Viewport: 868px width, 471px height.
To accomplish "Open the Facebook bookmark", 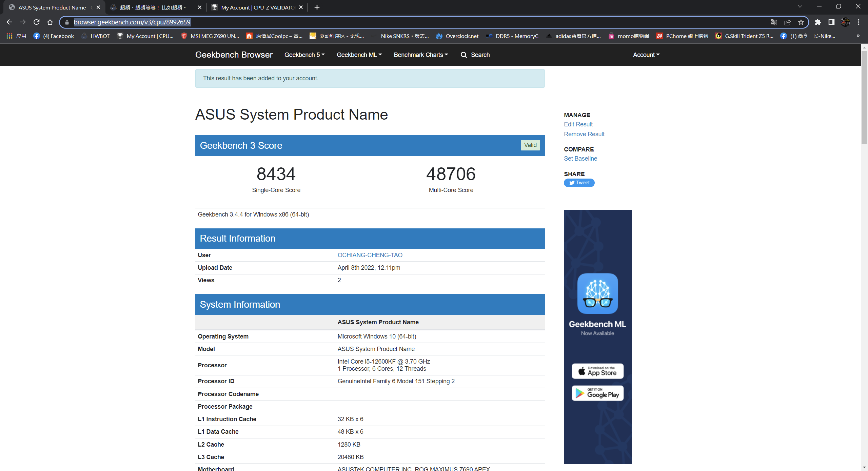I will tap(54, 36).
